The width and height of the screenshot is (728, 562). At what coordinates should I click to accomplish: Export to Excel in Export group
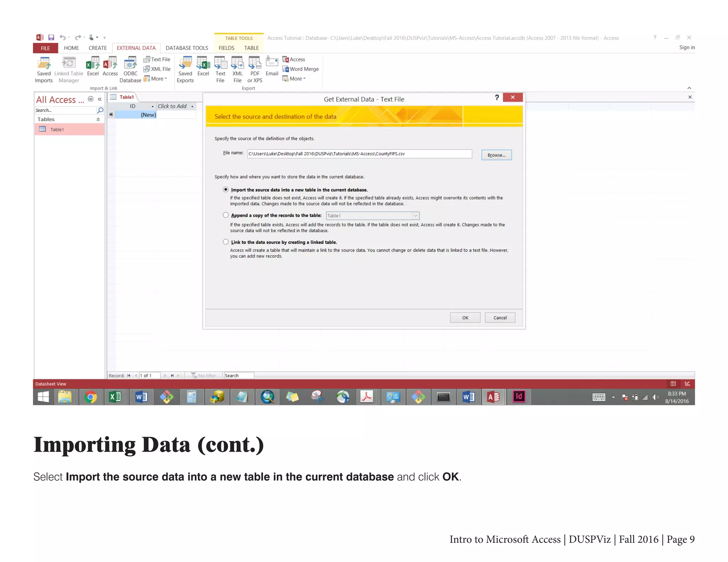click(x=203, y=66)
